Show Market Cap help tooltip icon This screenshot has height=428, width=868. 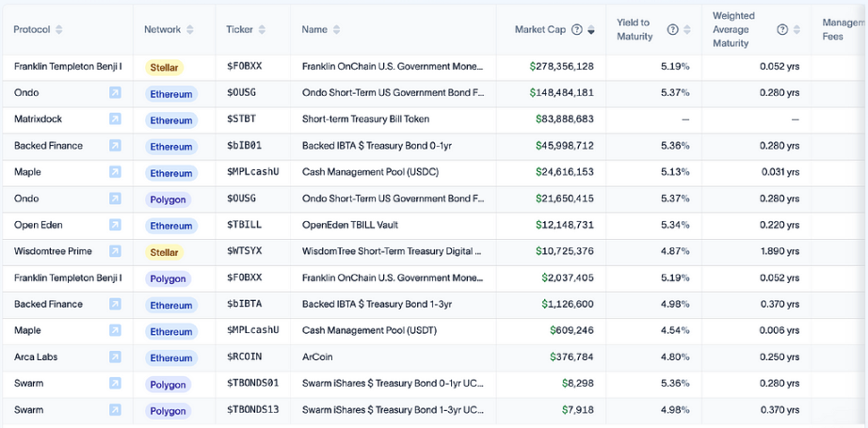coord(576,30)
